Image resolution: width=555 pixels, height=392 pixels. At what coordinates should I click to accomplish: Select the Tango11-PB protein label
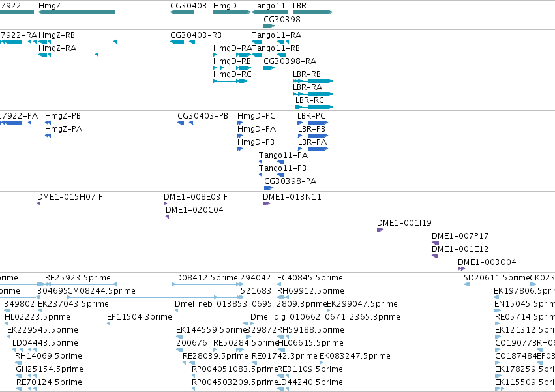282,168
